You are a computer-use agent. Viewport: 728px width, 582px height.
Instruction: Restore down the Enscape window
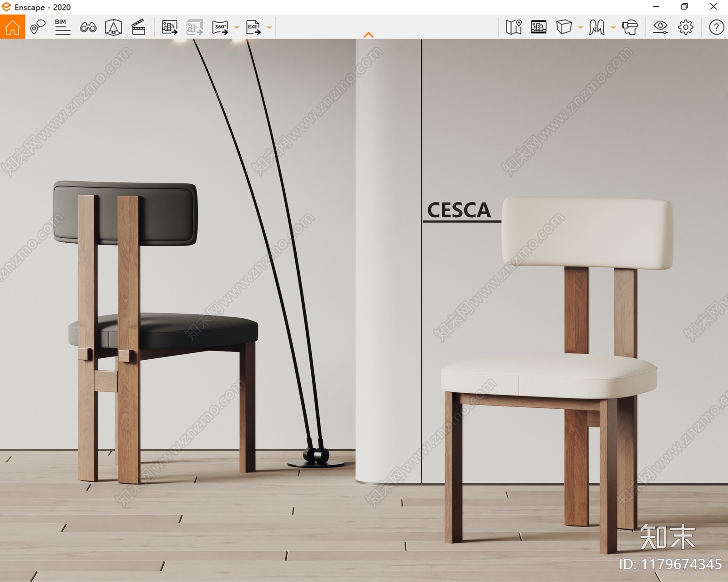(x=684, y=7)
